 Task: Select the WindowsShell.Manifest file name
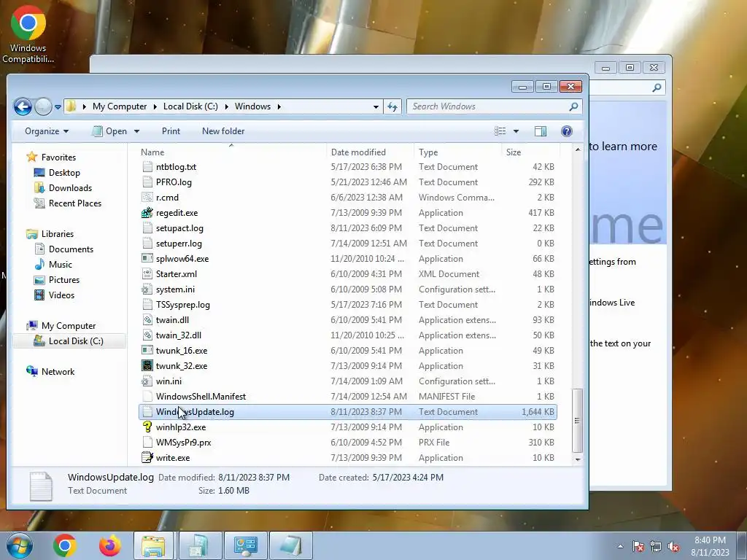[201, 396]
